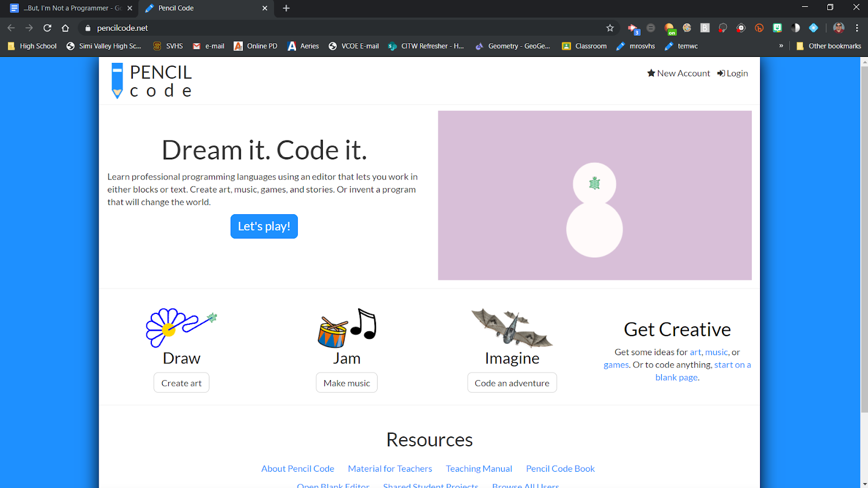The image size is (868, 488).
Task: Open the extension showing the green 'on' badge
Action: (670, 29)
